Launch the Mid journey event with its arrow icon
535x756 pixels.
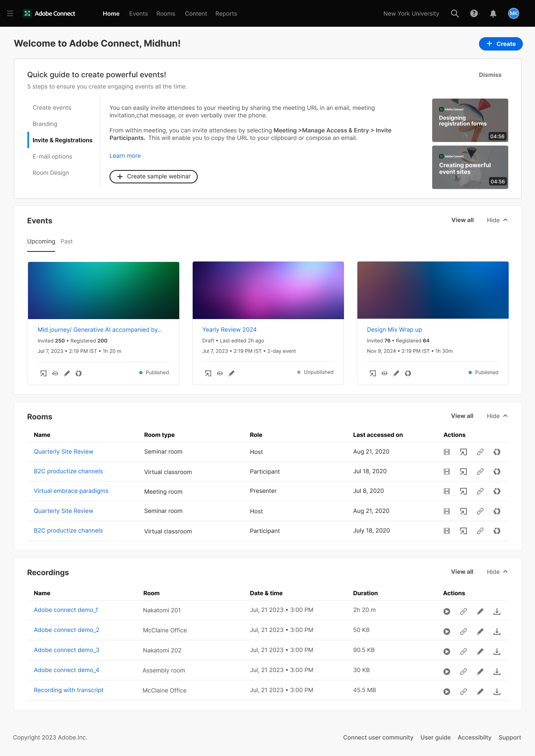point(43,373)
